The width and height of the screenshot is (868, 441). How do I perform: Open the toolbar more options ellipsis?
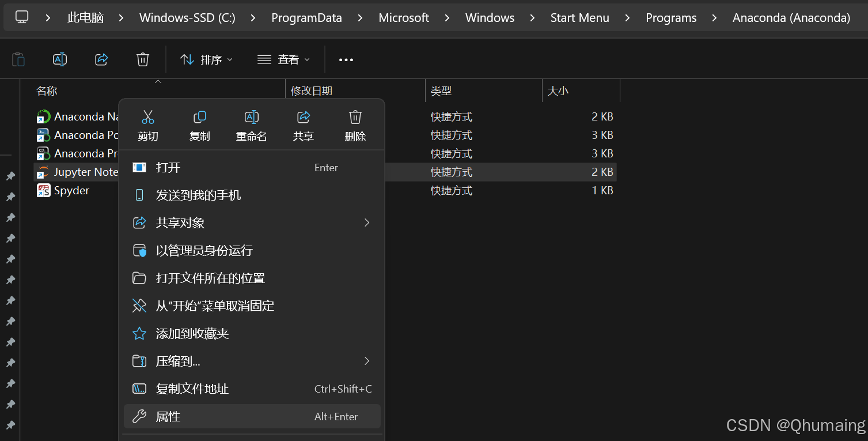pyautogui.click(x=346, y=59)
